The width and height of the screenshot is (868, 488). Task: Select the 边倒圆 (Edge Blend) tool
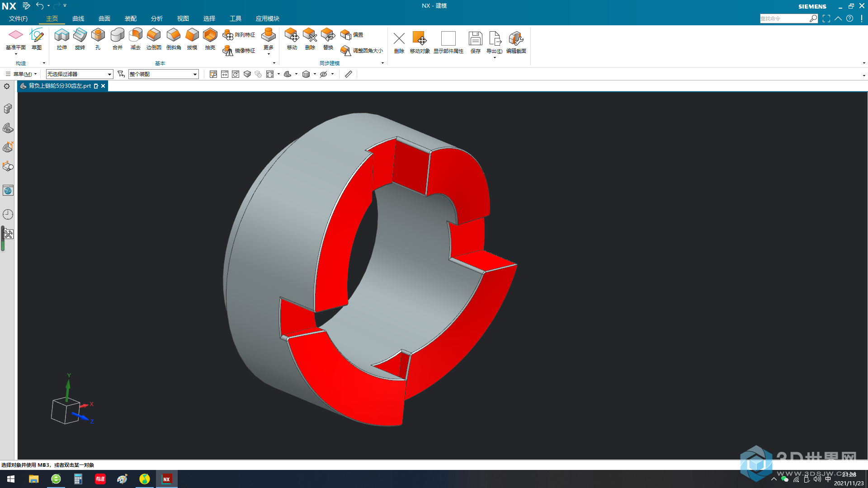[154, 39]
